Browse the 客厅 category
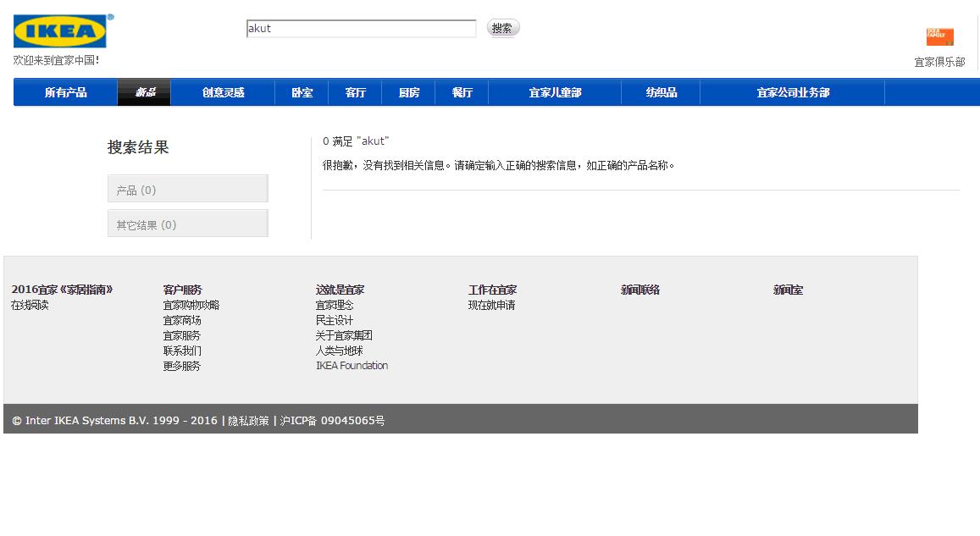Image resolution: width=980 pixels, height=536 pixels. click(354, 91)
